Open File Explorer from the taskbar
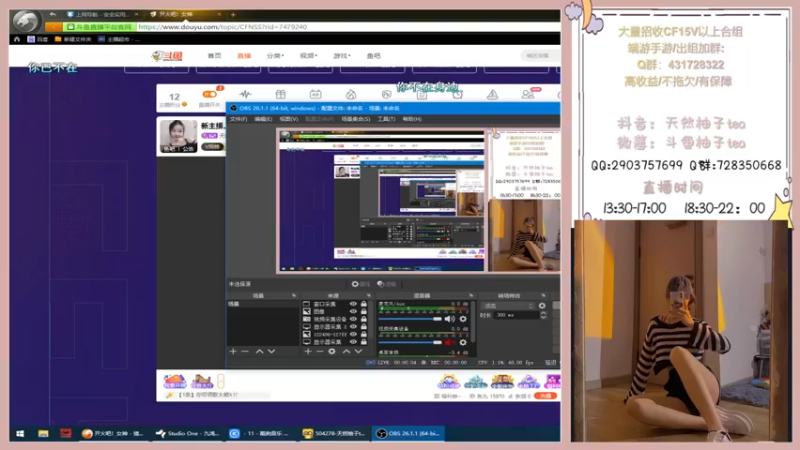The width and height of the screenshot is (800, 450). coord(43,434)
